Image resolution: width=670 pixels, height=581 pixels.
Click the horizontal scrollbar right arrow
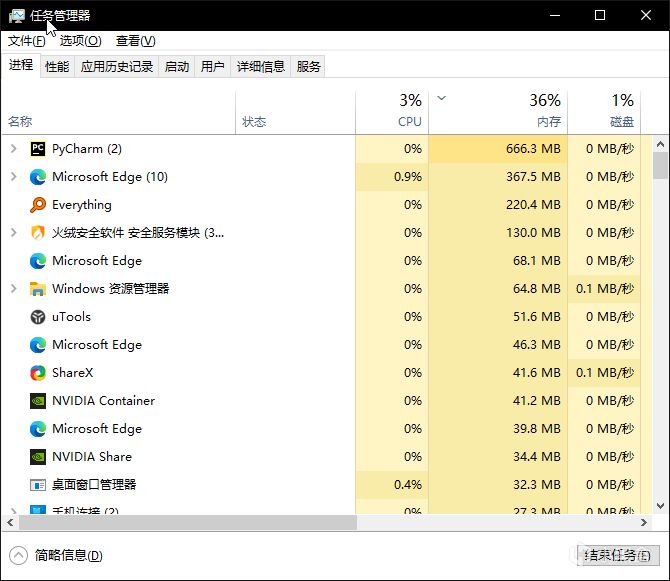[644, 523]
